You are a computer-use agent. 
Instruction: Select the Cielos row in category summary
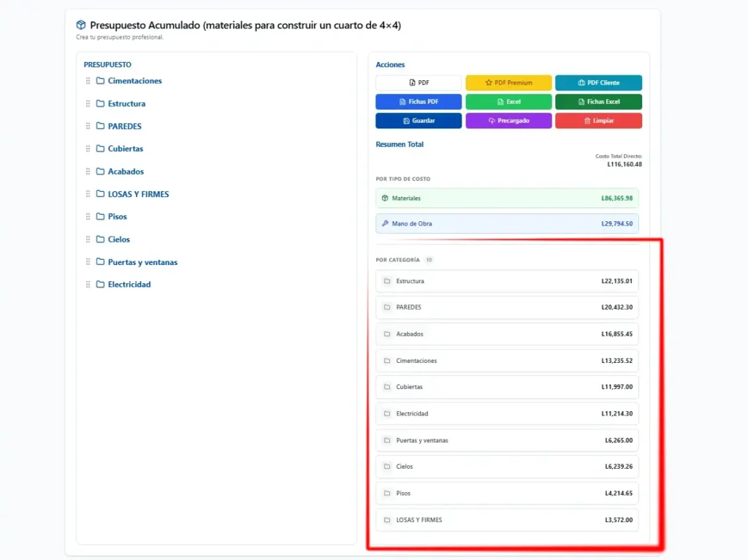507,467
